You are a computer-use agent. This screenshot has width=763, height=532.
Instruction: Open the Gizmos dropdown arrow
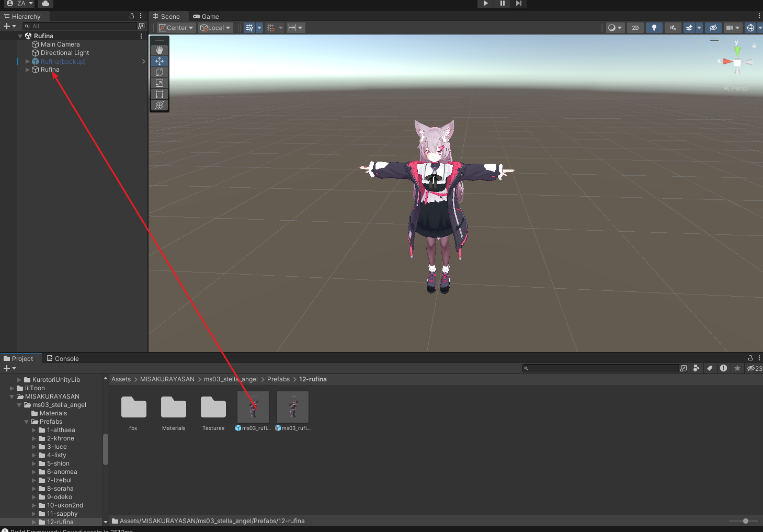760,28
